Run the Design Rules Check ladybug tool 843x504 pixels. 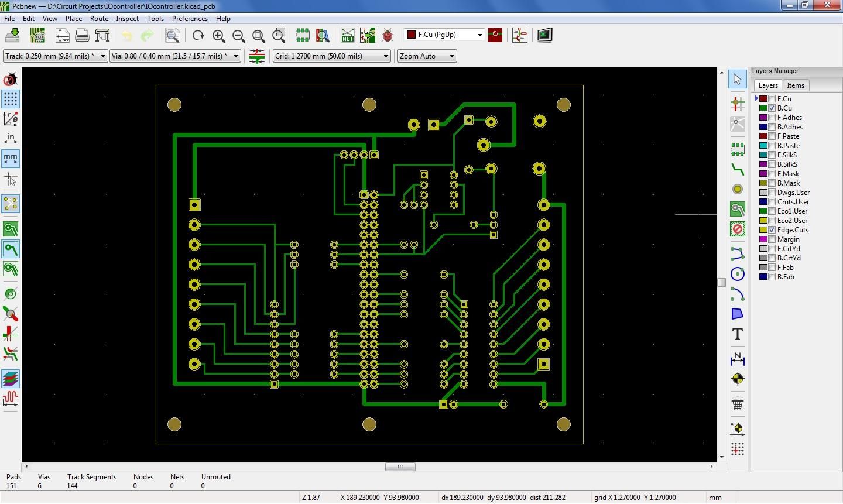coord(387,35)
